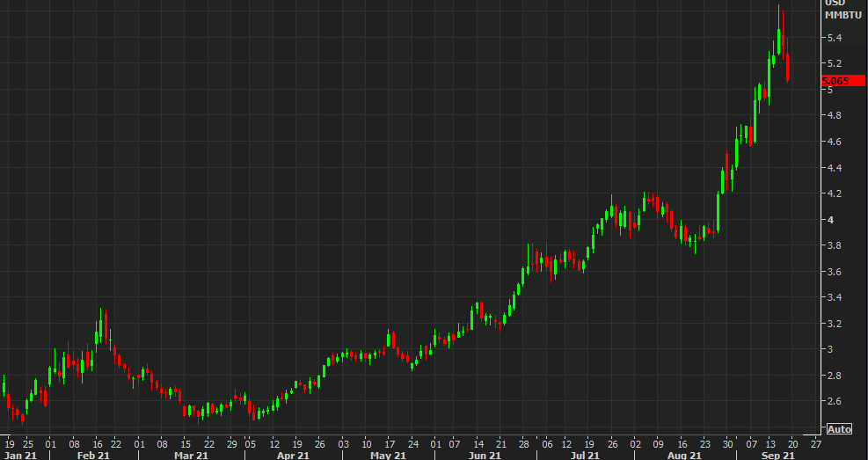Click the date tick labeled 27
This screenshot has width=868, height=460.
point(815,444)
